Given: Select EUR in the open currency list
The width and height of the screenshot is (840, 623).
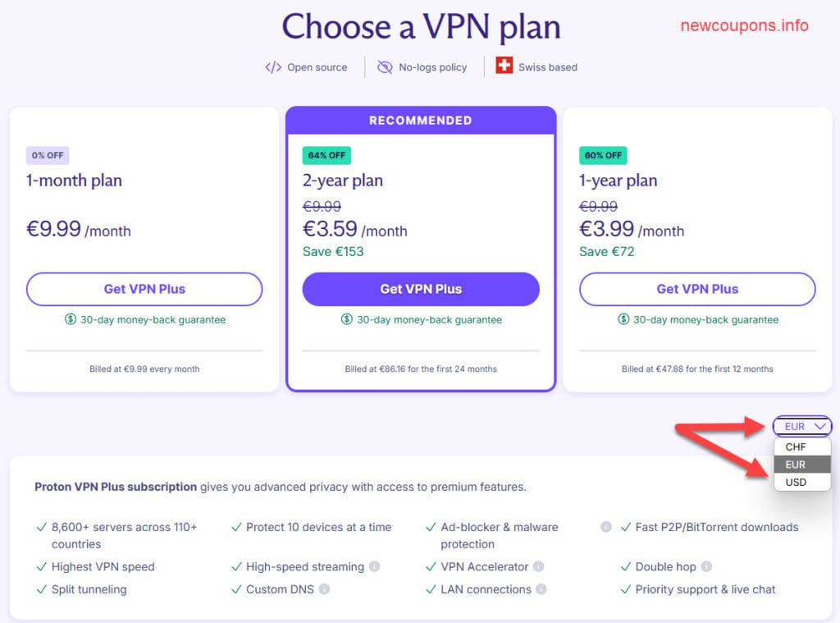Looking at the screenshot, I should coord(795,464).
